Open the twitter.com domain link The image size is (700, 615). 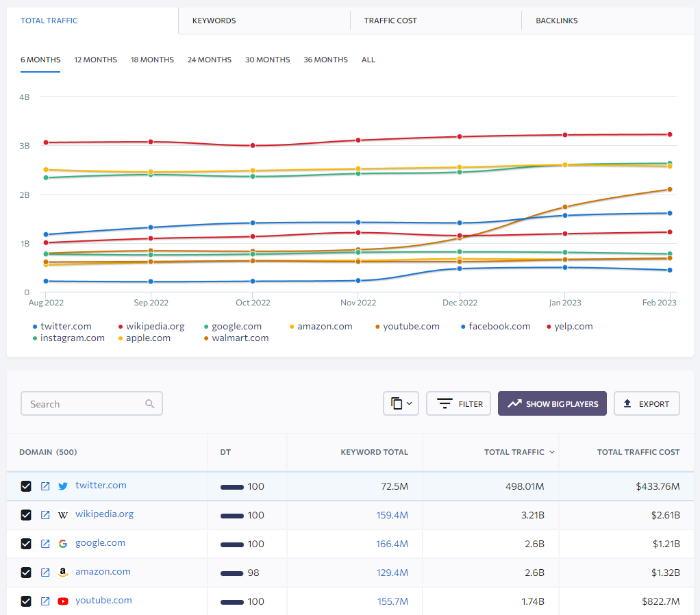[101, 485]
